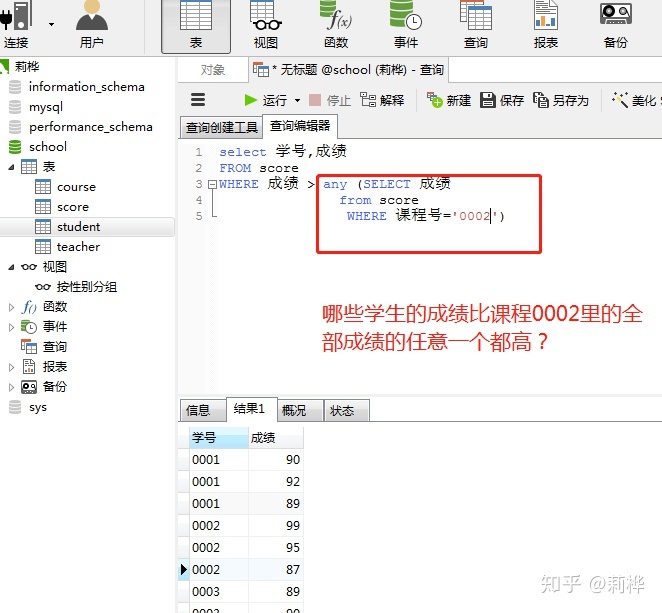Select the school database
This screenshot has width=662, height=613.
coord(48,147)
